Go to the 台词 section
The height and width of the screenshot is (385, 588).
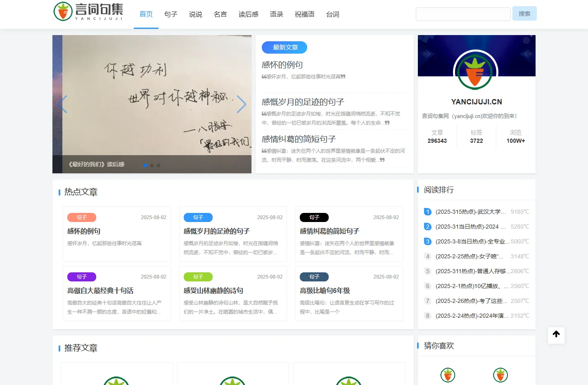[x=333, y=14]
